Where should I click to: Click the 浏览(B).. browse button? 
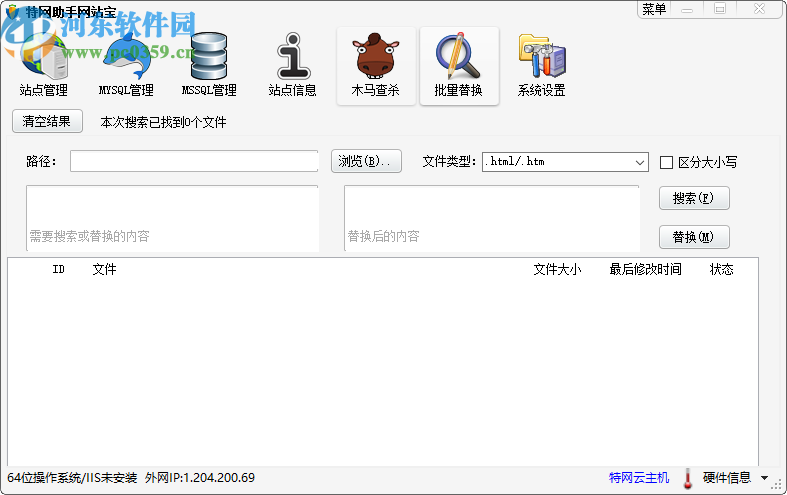(x=366, y=161)
